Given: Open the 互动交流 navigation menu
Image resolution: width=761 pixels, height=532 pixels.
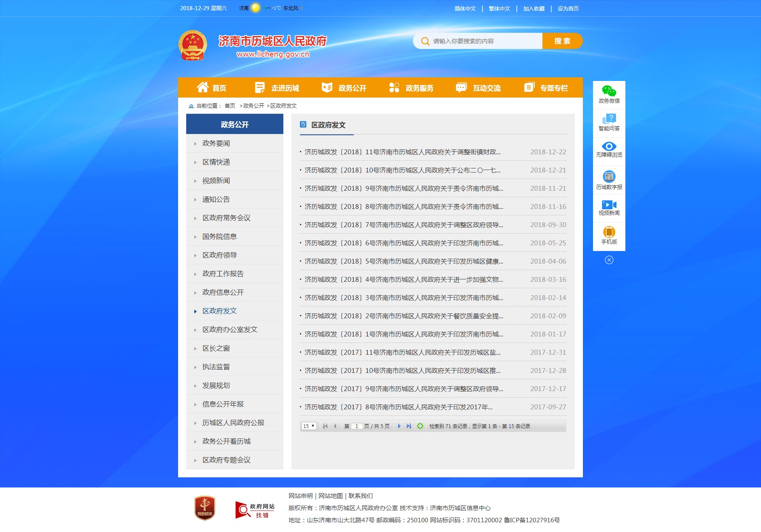Looking at the screenshot, I should coord(478,87).
